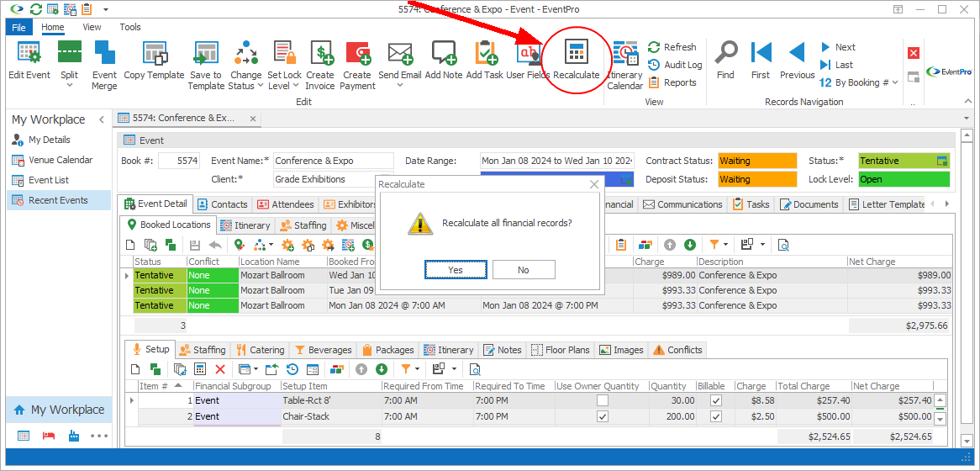Switch to the View ribbon tab

(92, 27)
